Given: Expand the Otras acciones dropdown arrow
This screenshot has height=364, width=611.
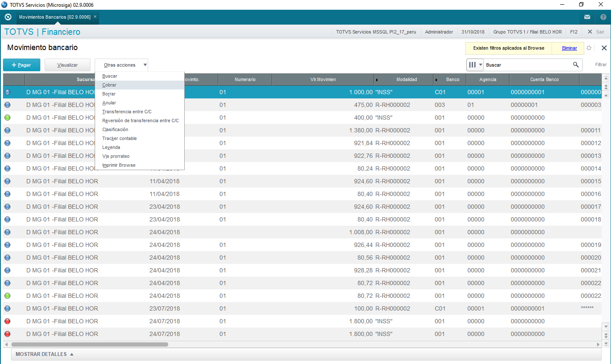Looking at the screenshot, I should (145, 65).
